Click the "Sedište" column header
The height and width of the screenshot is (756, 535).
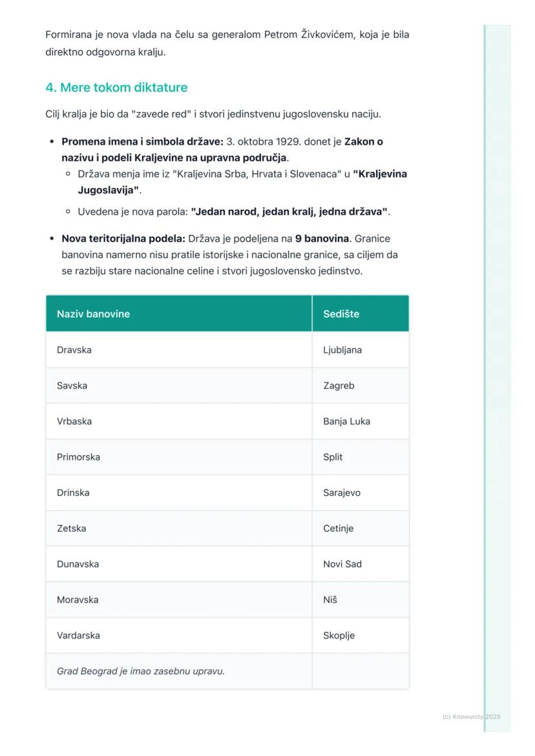(341, 314)
